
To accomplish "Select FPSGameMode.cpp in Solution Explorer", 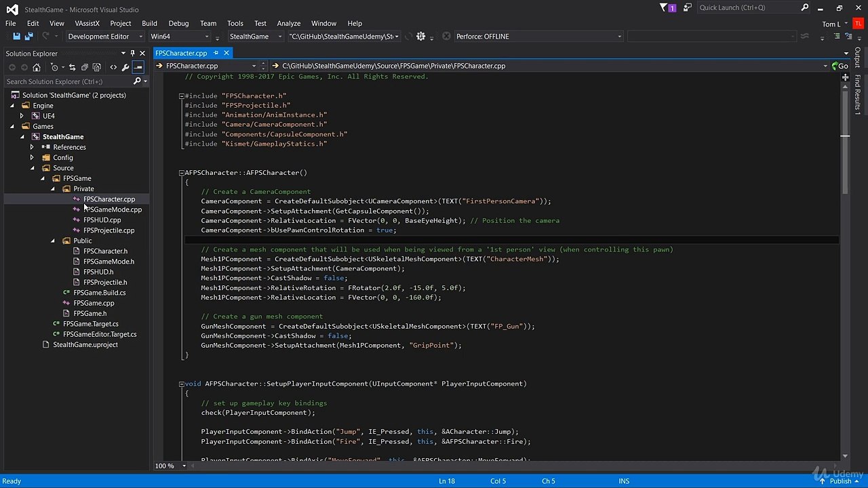I will pos(113,209).
